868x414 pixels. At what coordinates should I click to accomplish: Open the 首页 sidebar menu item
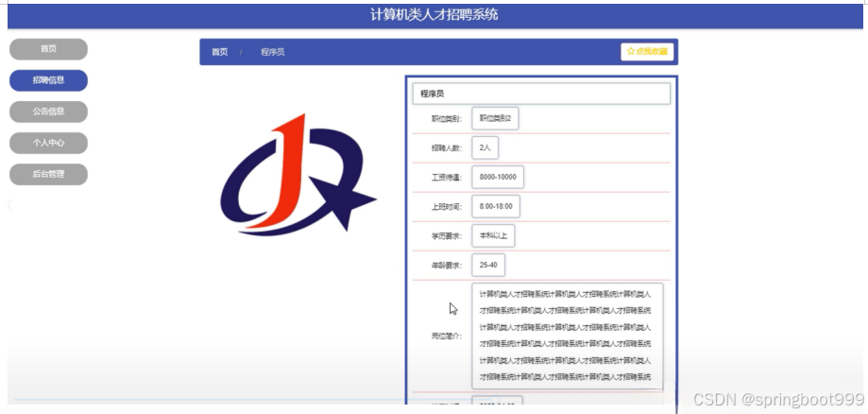pyautogui.click(x=48, y=49)
